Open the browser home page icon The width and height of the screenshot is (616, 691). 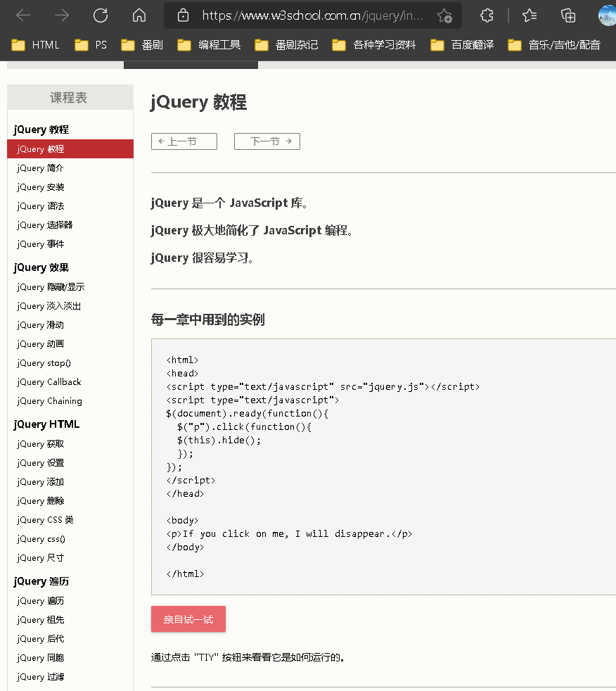tap(139, 15)
